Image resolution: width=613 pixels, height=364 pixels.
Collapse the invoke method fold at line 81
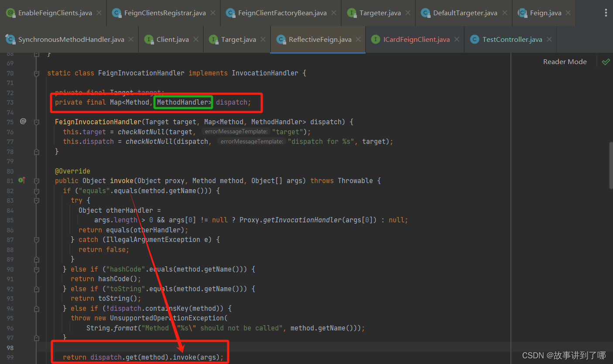click(x=37, y=180)
